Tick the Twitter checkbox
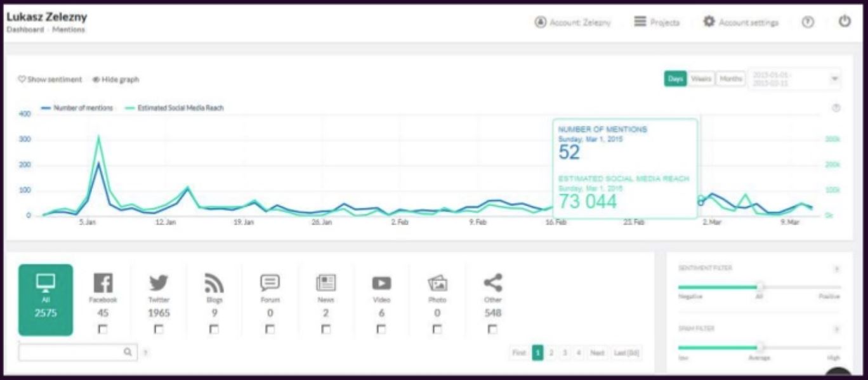868x380 pixels. pos(159,329)
